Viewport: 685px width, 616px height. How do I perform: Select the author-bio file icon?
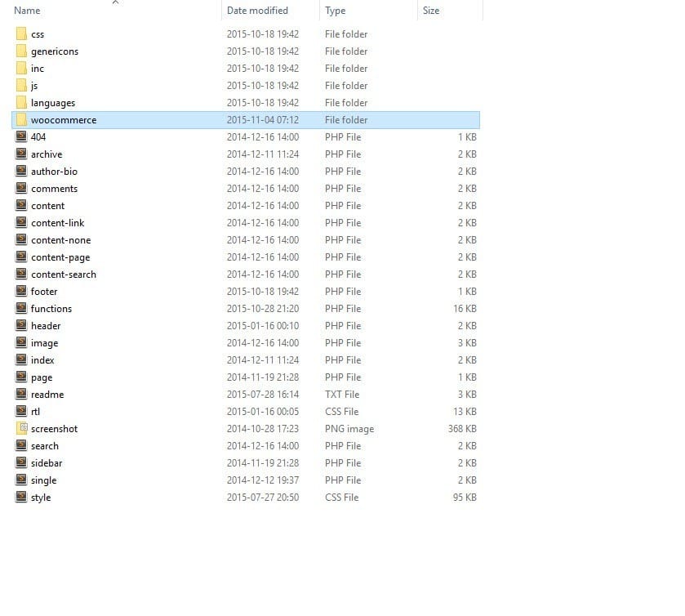21,171
